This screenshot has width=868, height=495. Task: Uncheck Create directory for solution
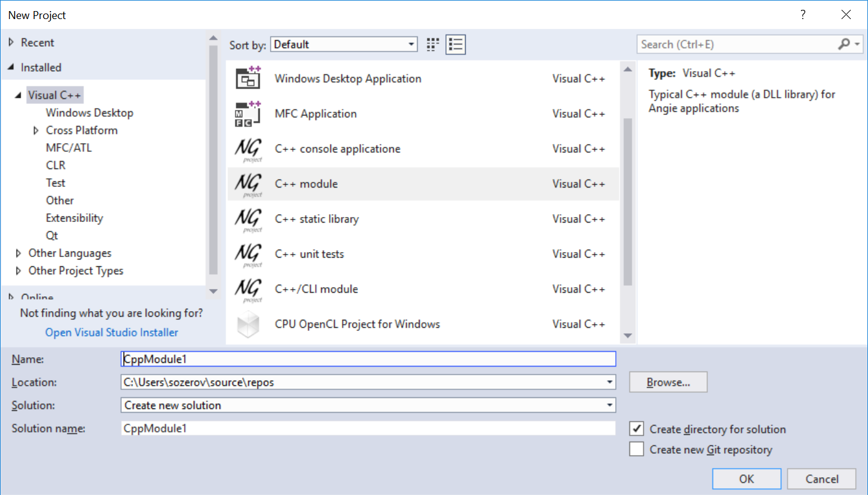(637, 429)
